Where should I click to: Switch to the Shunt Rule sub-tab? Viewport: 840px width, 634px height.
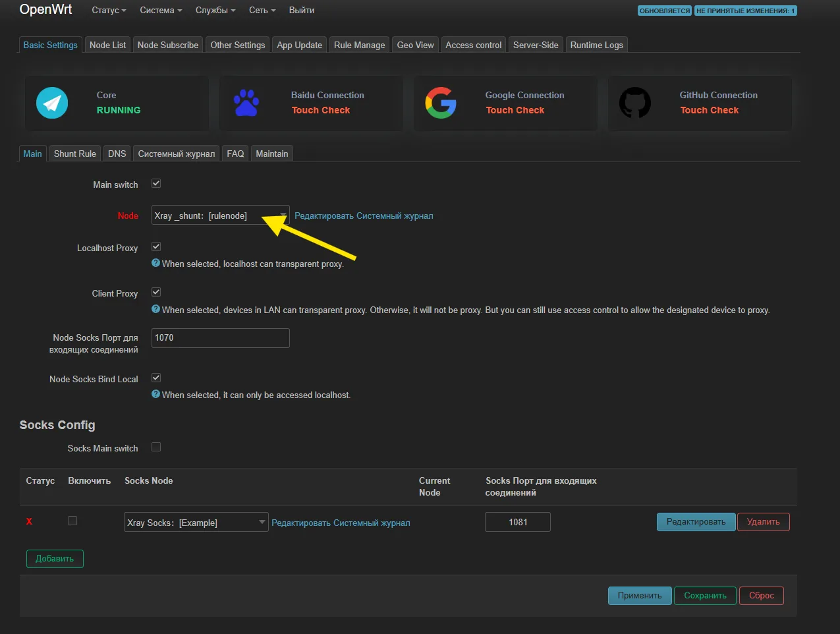75,154
